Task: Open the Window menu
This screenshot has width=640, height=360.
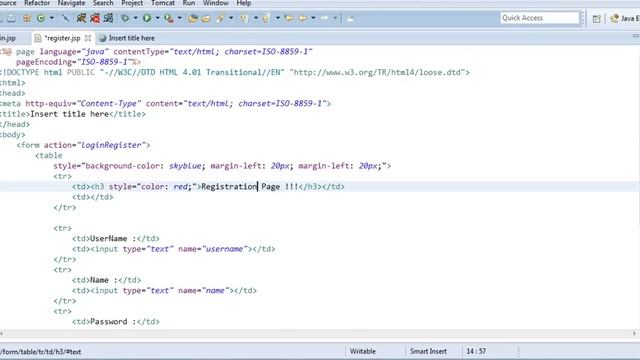Action: click(x=216, y=3)
